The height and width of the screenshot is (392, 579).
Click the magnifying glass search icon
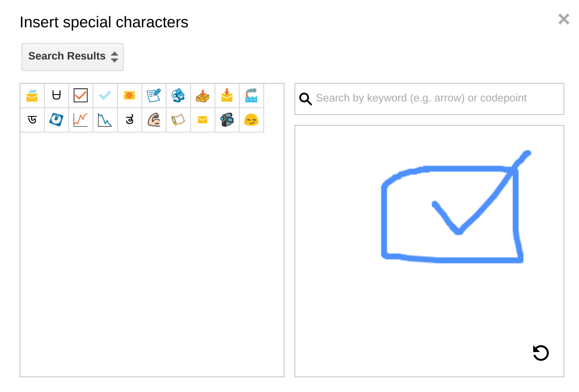306,99
